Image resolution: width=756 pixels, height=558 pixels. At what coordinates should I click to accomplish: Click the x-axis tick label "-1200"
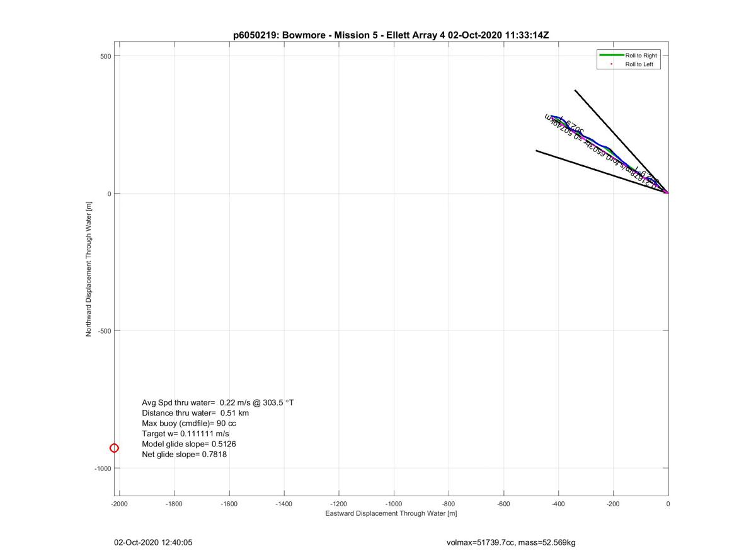(x=339, y=504)
